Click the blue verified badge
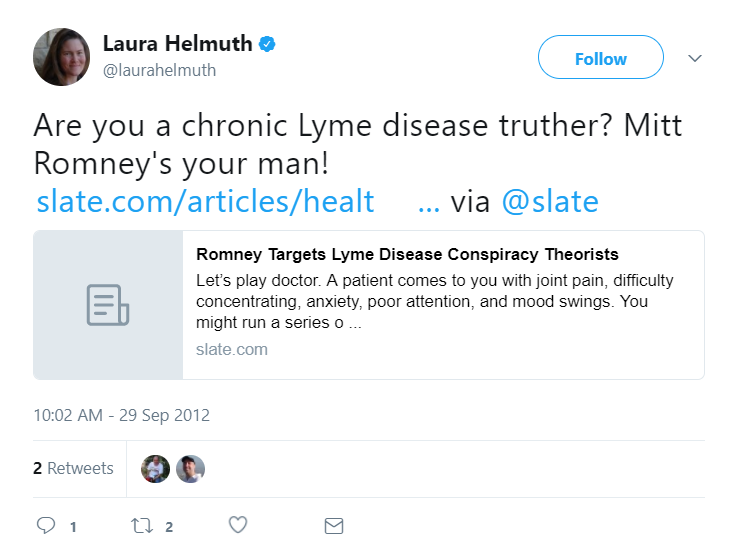 point(267,44)
